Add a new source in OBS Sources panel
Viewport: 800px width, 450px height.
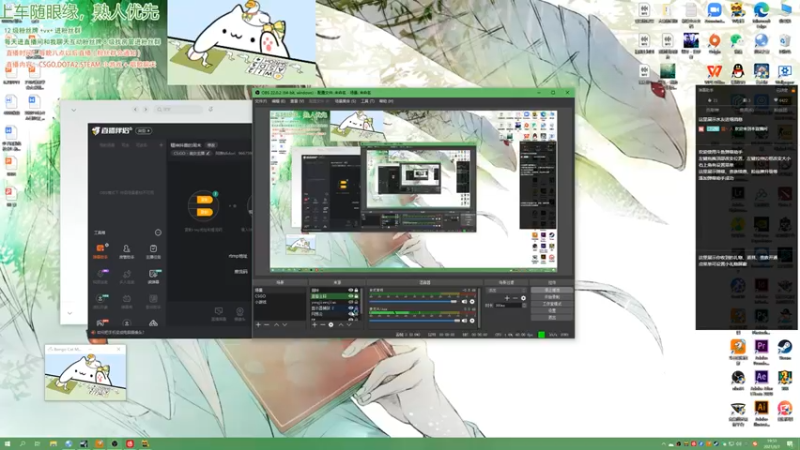314,324
